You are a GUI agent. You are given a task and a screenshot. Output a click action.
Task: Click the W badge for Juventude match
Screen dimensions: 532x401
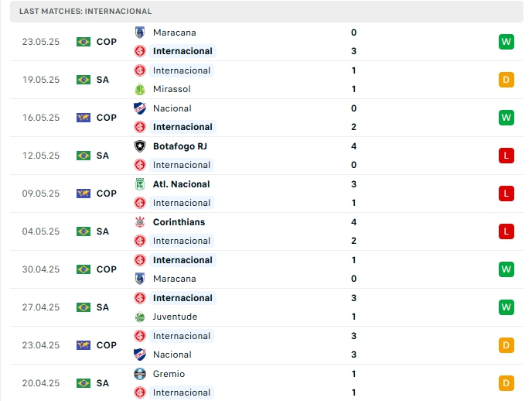[506, 307]
